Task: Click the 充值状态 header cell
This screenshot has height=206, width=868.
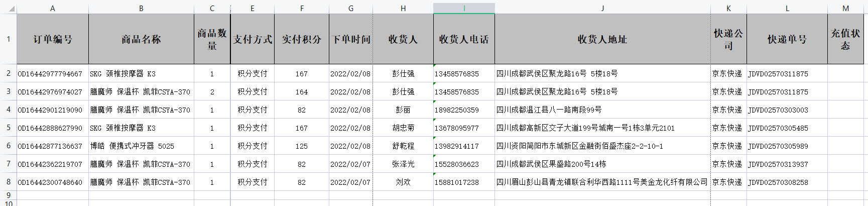Action: pos(845,39)
